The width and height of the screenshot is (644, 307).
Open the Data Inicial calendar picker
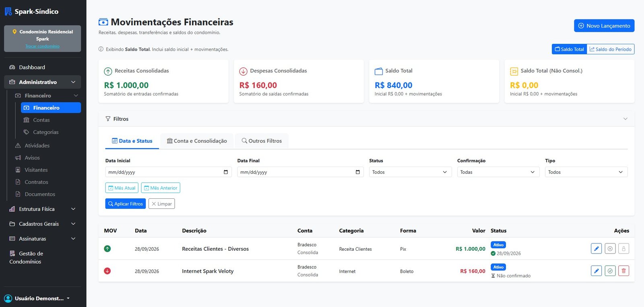pos(226,172)
